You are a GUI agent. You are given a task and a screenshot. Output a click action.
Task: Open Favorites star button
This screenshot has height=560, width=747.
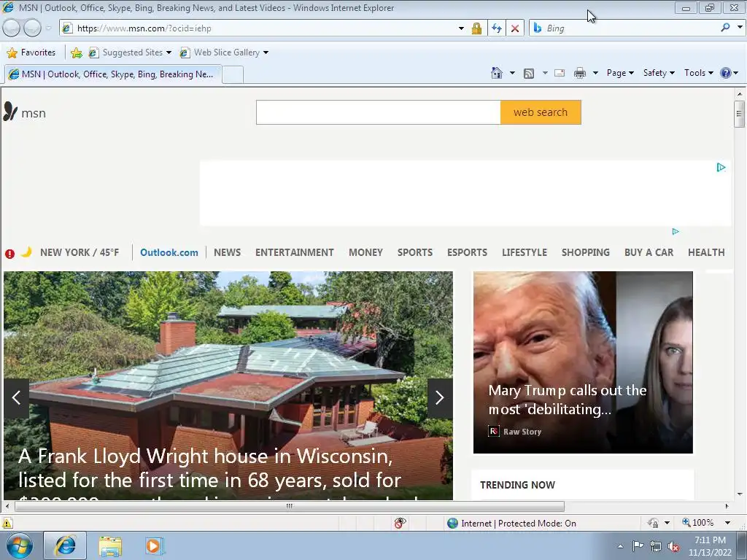coord(31,52)
